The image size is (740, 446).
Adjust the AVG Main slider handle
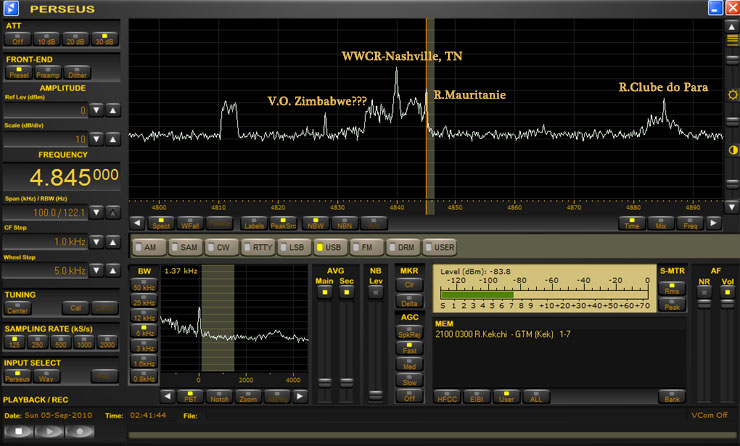(x=325, y=382)
